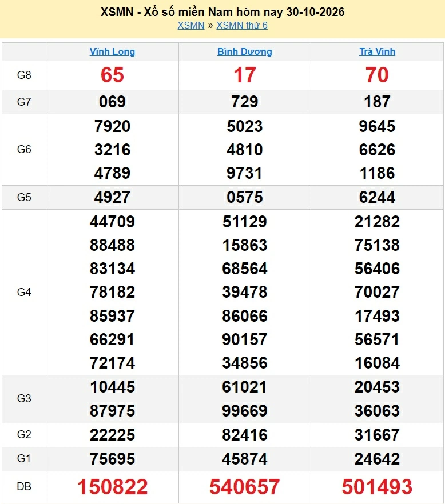Click G4 number 51129
This screenshot has height=504, width=445.
(x=245, y=222)
